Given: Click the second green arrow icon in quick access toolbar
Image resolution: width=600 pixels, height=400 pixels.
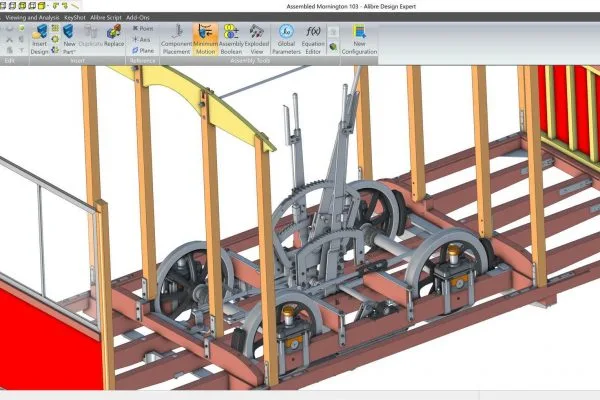Looking at the screenshot, I should (x=65, y=6).
